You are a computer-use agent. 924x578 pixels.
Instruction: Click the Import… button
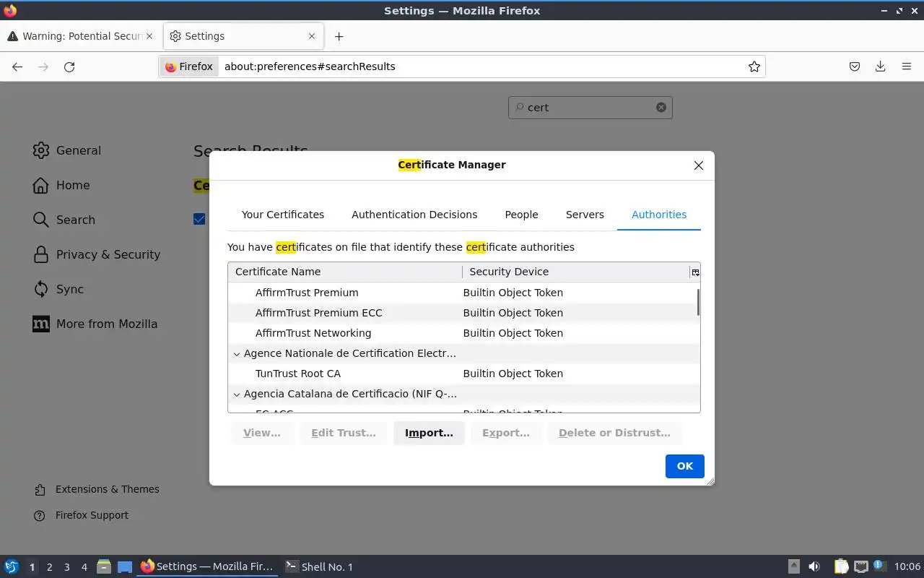(429, 433)
